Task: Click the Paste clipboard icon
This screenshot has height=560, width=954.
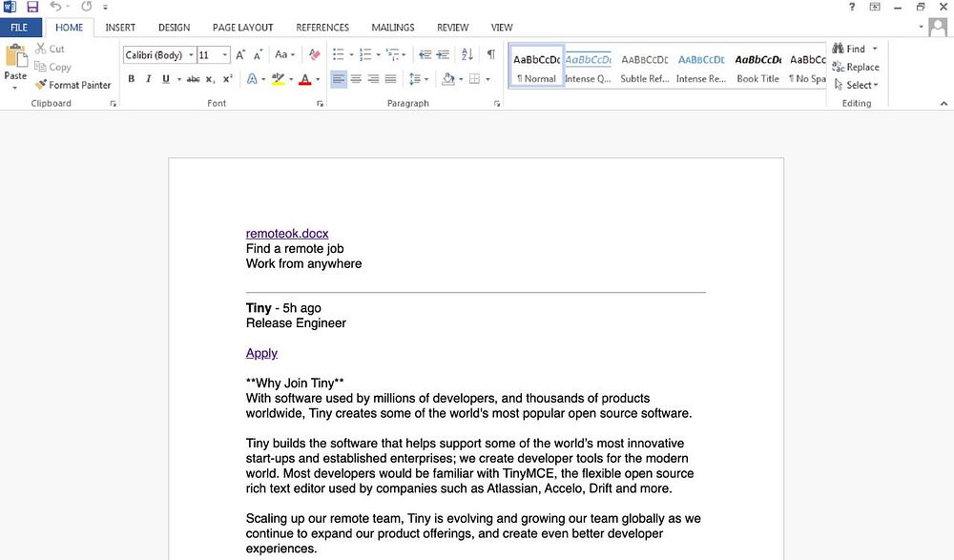Action: [16, 56]
